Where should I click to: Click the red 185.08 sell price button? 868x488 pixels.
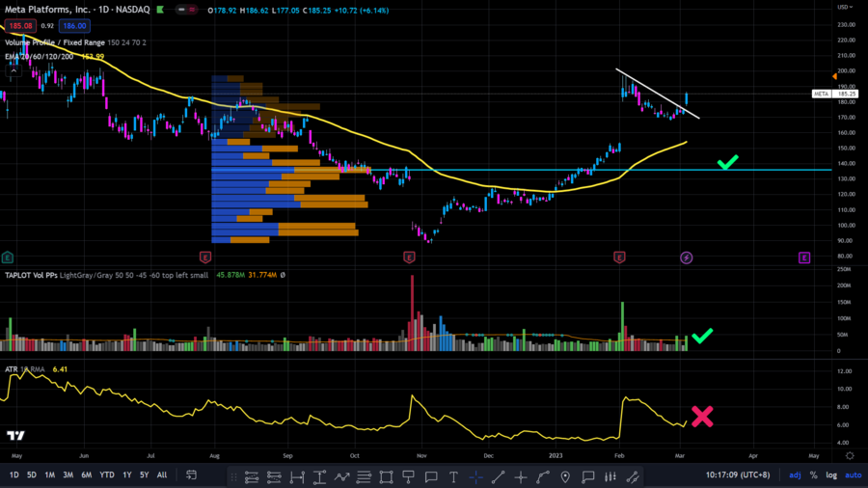[20, 25]
